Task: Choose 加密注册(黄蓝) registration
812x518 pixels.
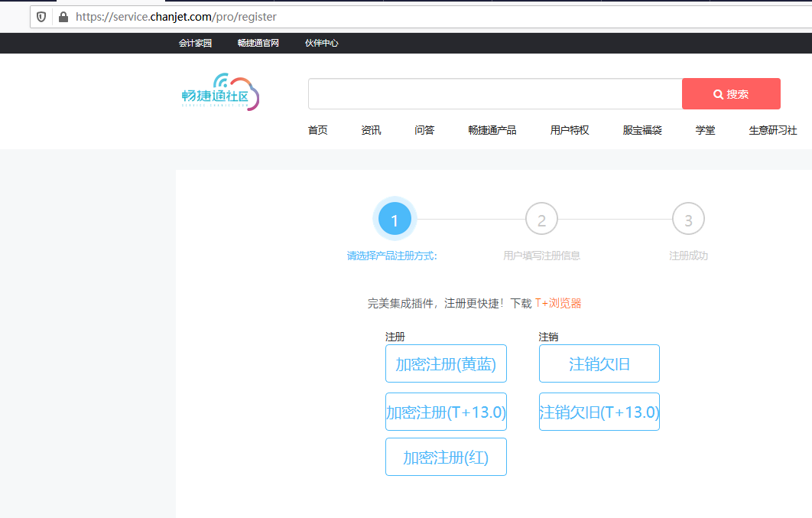Action: 446,363
